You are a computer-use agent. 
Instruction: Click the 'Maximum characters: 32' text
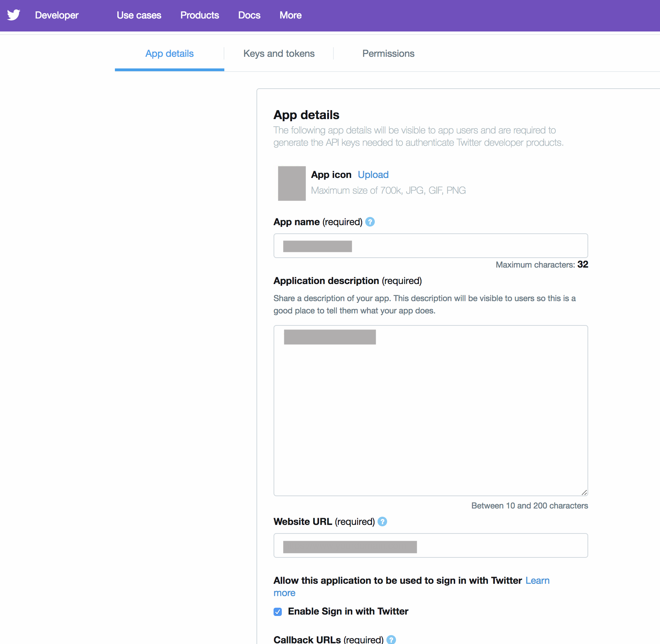tap(542, 265)
